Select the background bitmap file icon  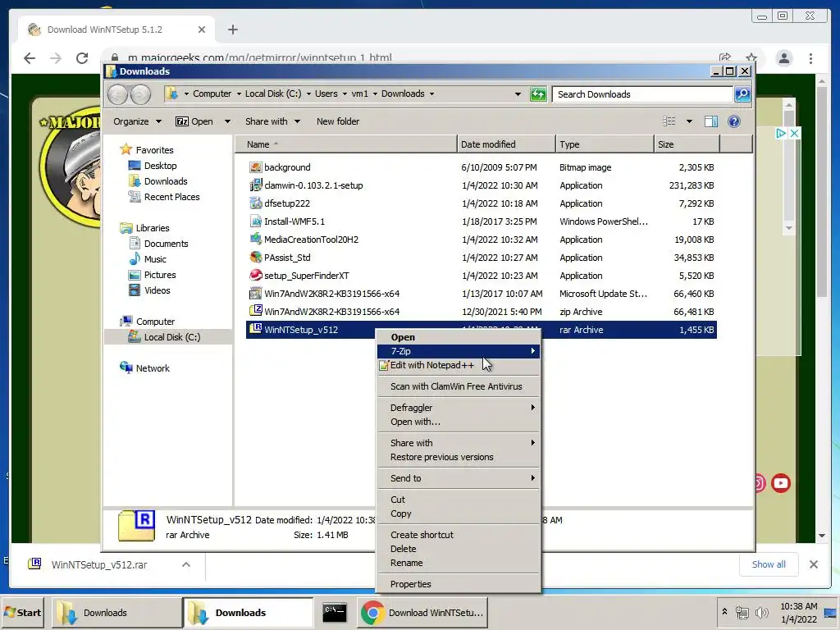(x=256, y=167)
